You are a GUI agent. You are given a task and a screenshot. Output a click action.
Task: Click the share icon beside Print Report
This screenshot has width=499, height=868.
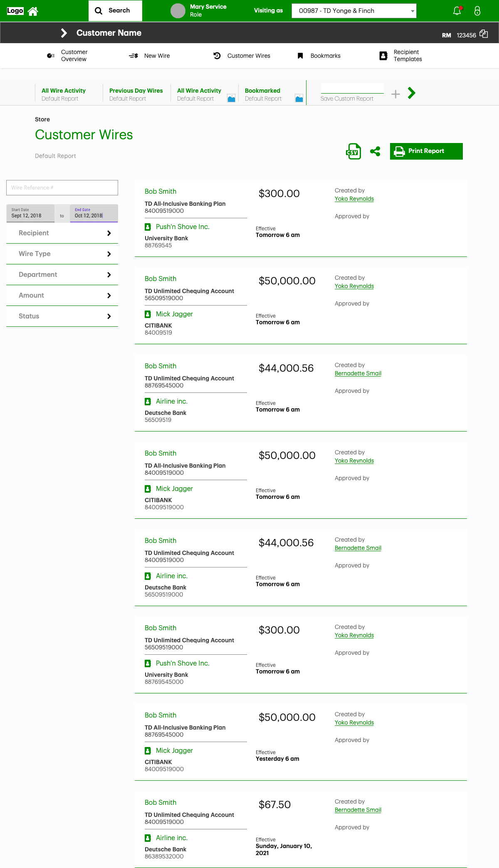click(x=375, y=151)
